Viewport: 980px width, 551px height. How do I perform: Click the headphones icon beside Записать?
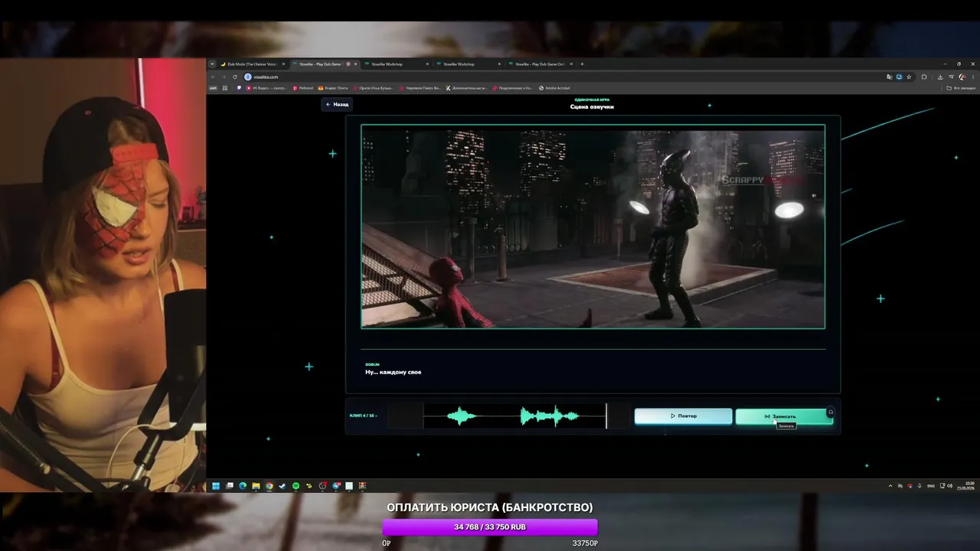(x=831, y=412)
